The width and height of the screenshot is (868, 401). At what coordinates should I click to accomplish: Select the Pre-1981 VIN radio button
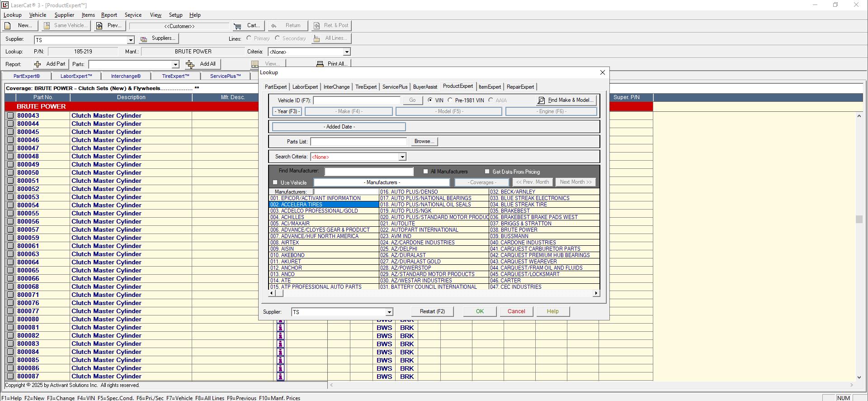tap(450, 100)
